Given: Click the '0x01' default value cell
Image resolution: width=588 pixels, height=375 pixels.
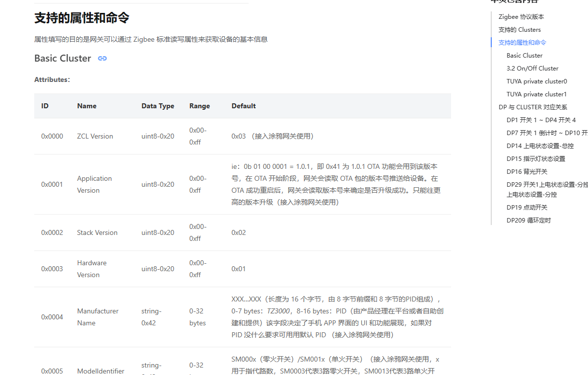Looking at the screenshot, I should click(x=239, y=269).
